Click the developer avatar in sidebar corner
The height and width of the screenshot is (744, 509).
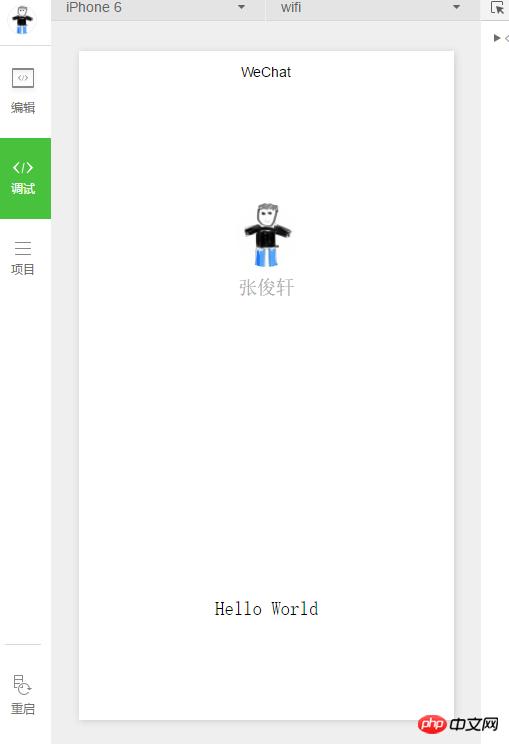pos(22,20)
